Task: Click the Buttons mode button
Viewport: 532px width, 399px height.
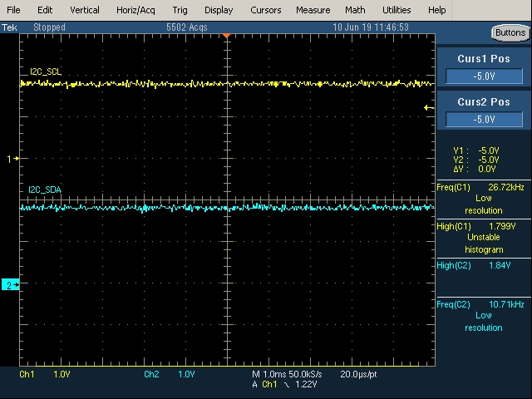Action: pos(510,33)
